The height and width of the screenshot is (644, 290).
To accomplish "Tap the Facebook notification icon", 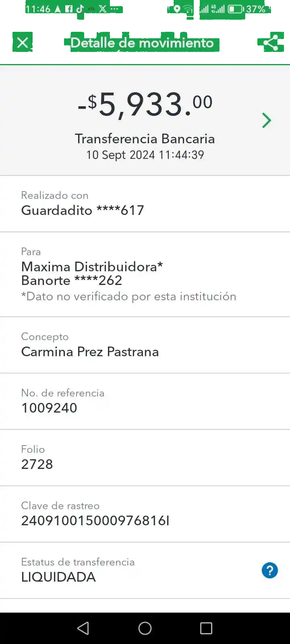I will pos(69,9).
